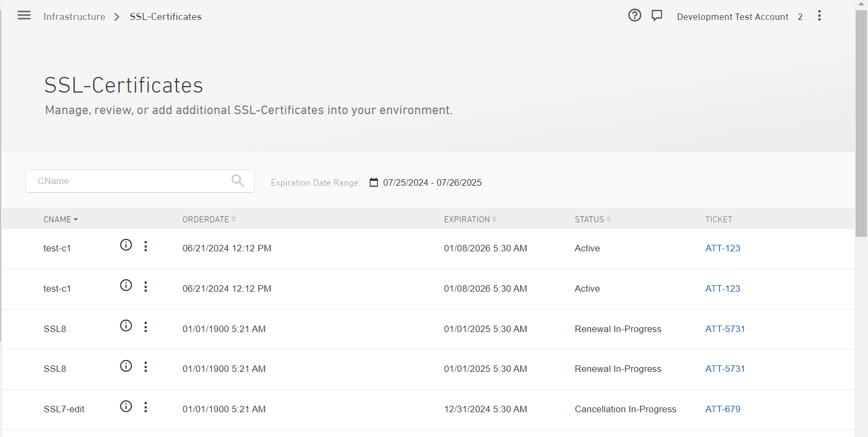Open first ATT-5731 ticket link
Image resolution: width=868 pixels, height=437 pixels.
(725, 329)
